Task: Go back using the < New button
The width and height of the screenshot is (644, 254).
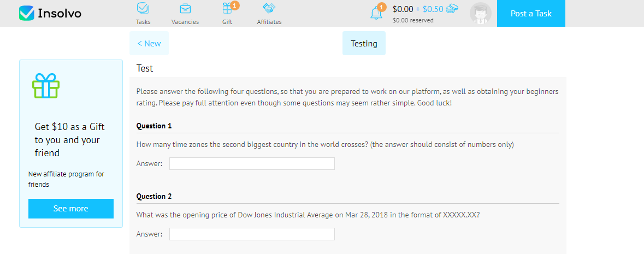Action: (x=149, y=44)
